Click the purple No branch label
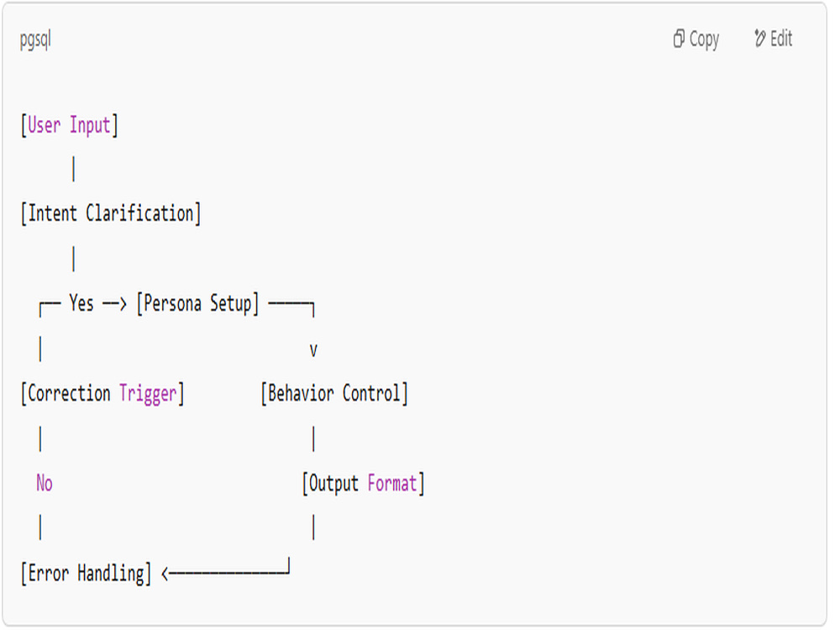Screen dimensions: 840x630 click(45, 483)
